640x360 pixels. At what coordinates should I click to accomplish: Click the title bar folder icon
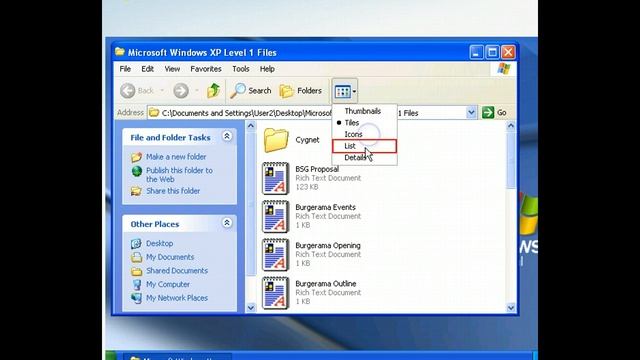point(120,52)
